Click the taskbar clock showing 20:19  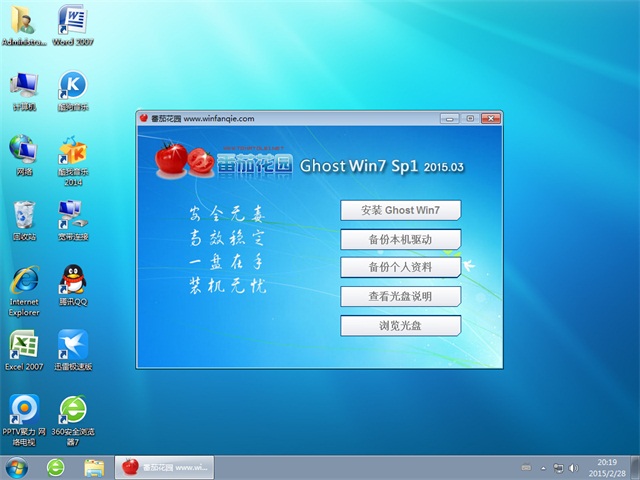(x=606, y=467)
